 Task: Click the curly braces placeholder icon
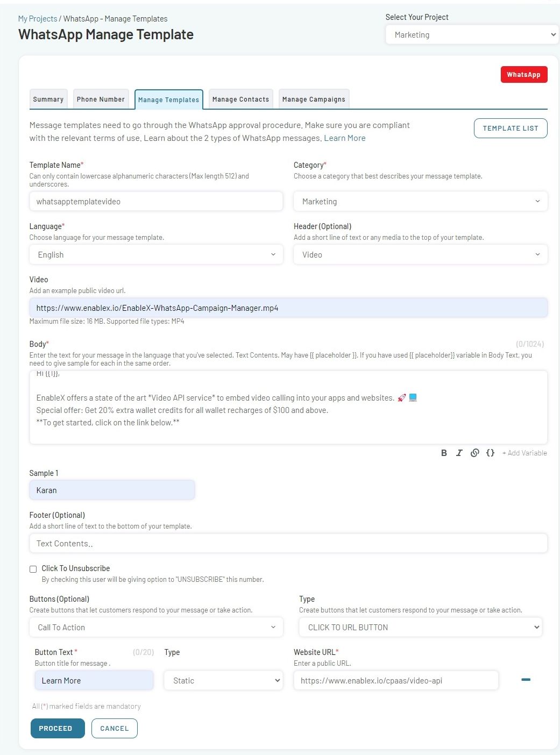490,453
